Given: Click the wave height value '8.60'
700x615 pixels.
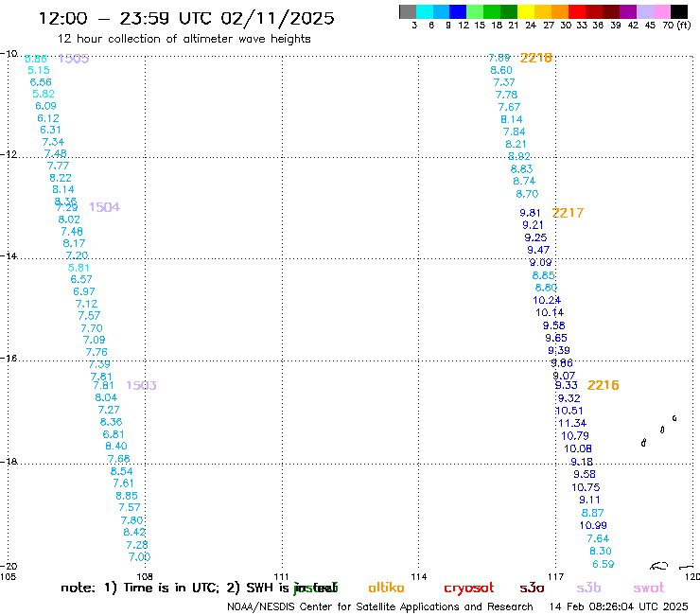Looking at the screenshot, I should [501, 71].
